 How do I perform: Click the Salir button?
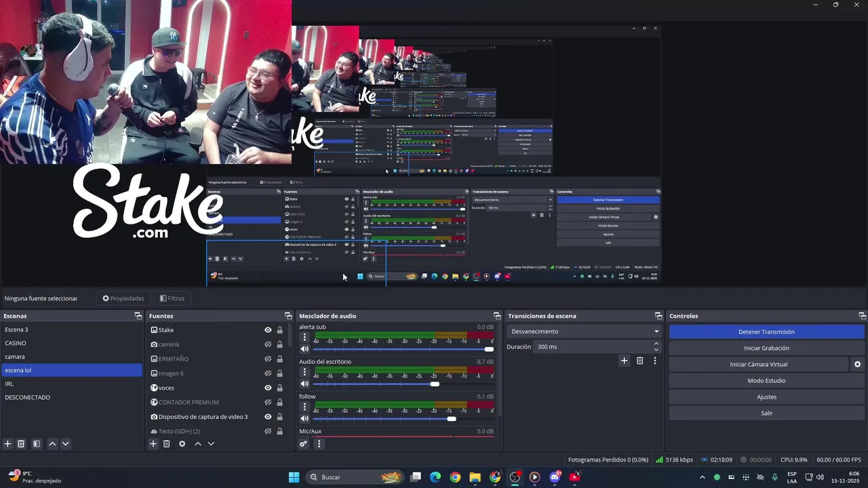766,413
